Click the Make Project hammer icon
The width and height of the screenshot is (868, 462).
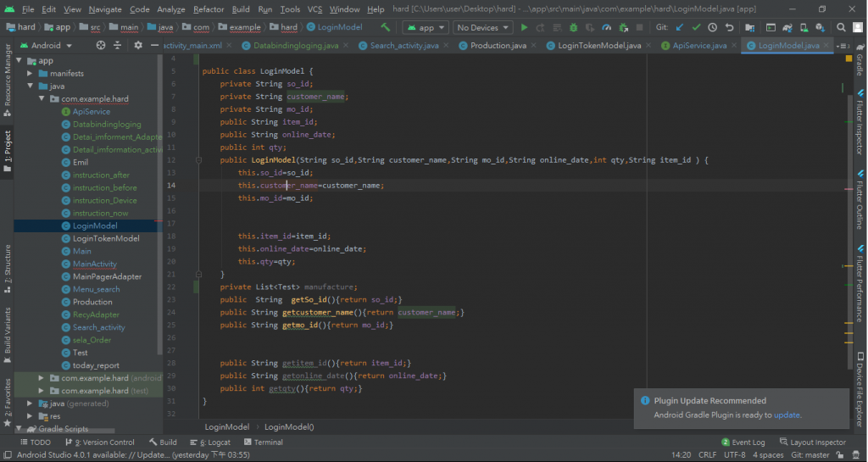[386, 27]
